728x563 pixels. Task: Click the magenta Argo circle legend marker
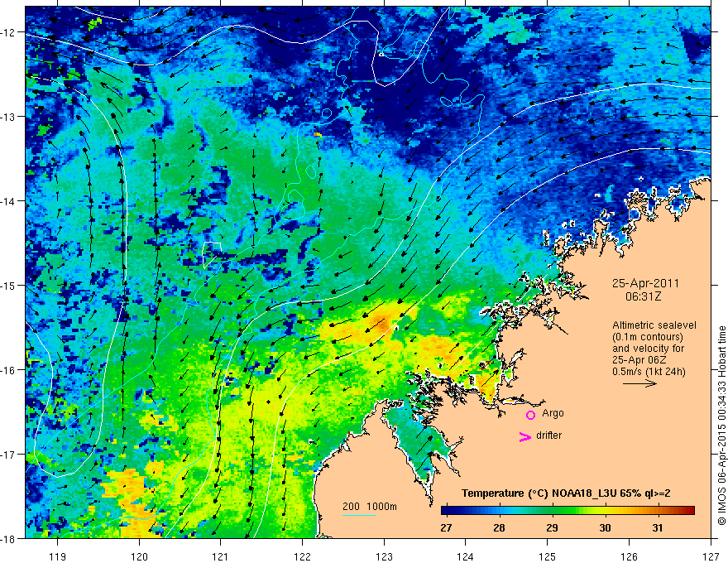point(530,415)
